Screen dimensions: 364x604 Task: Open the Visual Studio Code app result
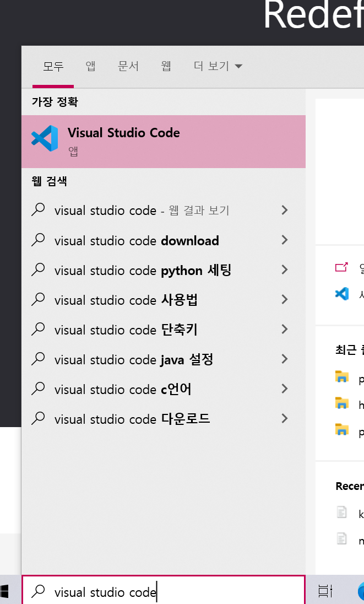(x=164, y=142)
